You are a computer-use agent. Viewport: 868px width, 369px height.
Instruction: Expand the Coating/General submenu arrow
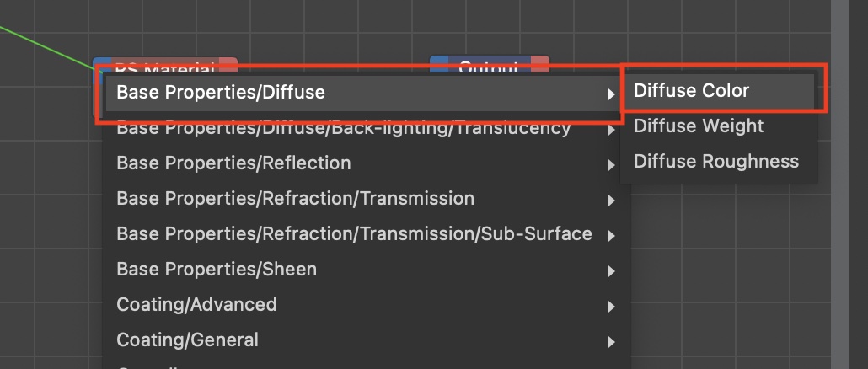tap(611, 342)
